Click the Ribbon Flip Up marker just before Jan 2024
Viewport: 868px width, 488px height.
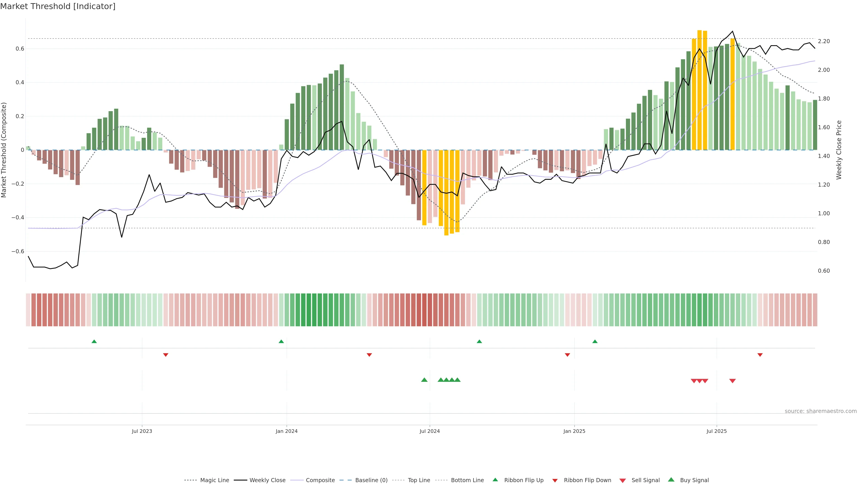pyautogui.click(x=281, y=342)
